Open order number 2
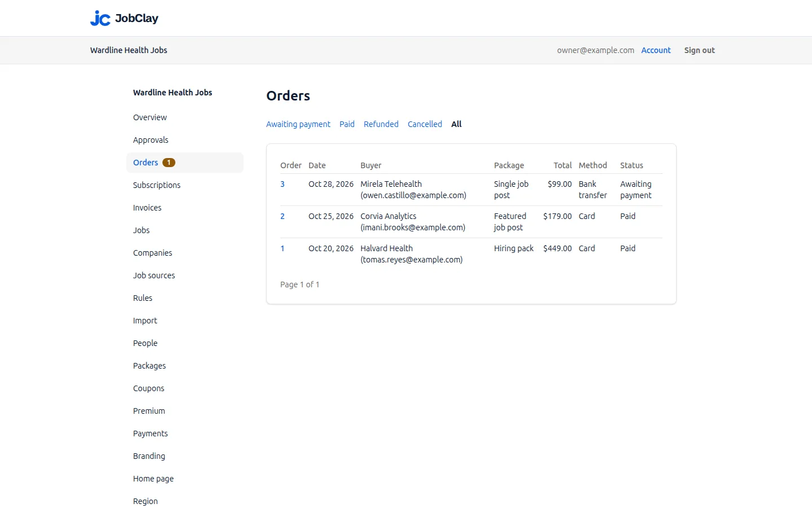Screen dimensions: 812x508 pos(283,216)
